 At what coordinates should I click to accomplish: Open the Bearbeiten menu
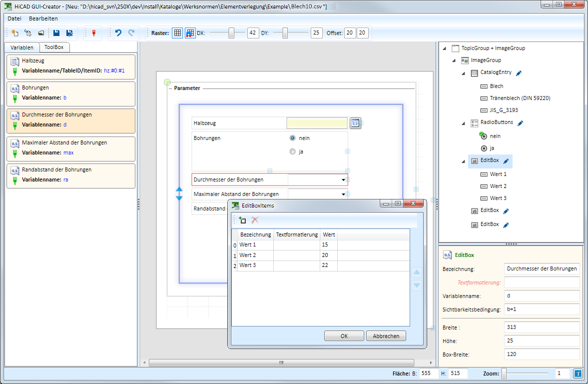[x=43, y=18]
